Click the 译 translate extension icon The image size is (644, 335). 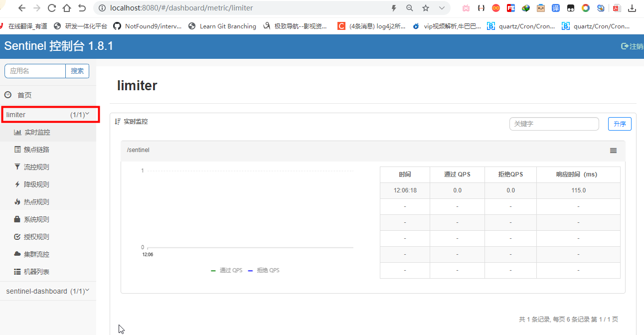(x=556, y=8)
